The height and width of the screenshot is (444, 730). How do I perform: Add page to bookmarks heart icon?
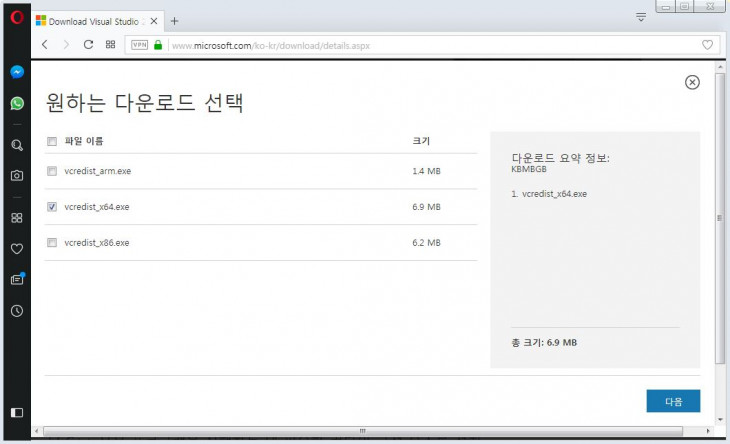[x=707, y=45]
